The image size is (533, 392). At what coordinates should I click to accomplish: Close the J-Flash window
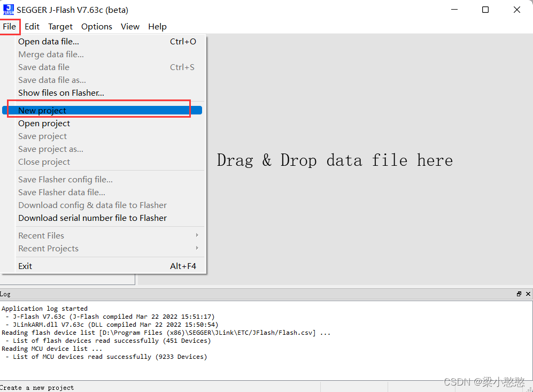516,10
